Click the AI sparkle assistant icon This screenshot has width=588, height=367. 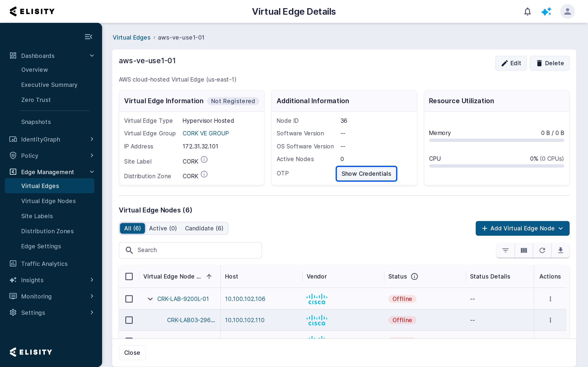click(x=546, y=11)
